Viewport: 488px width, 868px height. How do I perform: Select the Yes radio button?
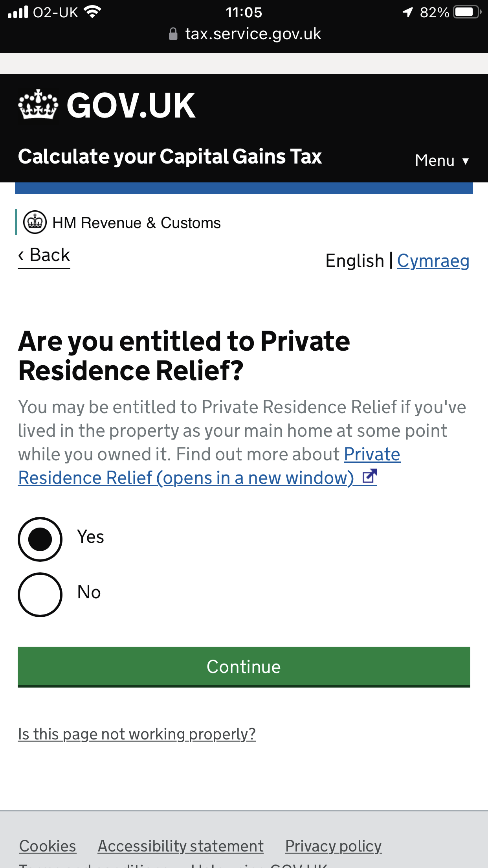pos(40,539)
